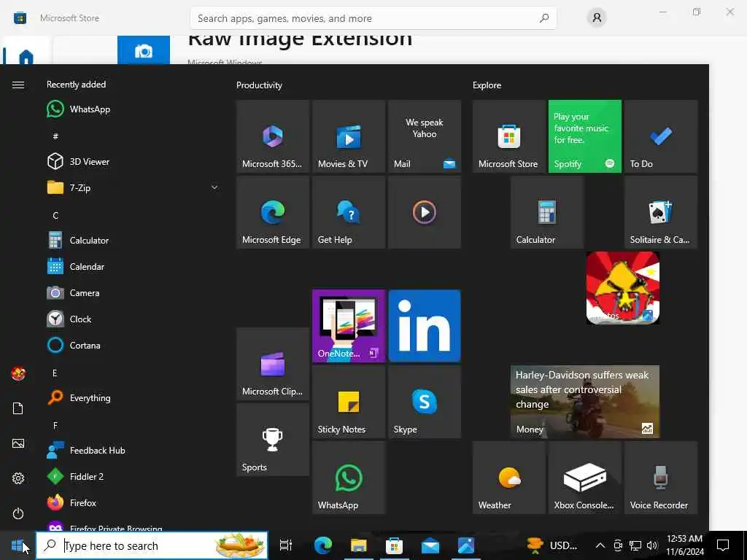The width and height of the screenshot is (747, 560).
Task: Show hidden system tray icons
Action: coord(600,545)
